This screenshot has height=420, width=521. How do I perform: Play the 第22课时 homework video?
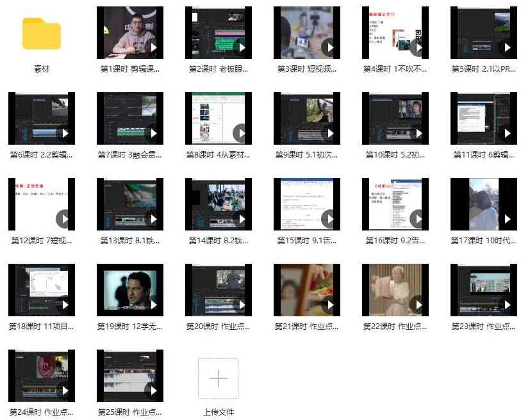tap(417, 305)
